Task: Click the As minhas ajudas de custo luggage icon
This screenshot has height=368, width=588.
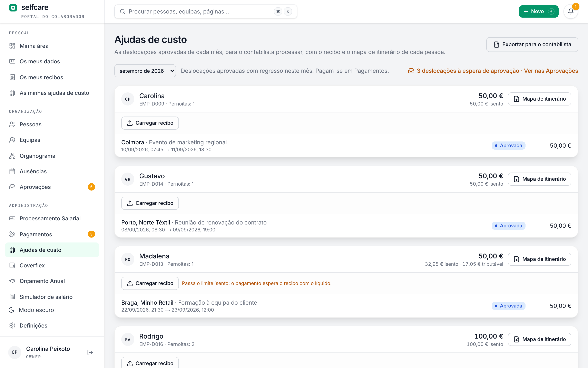Action: coord(12,93)
